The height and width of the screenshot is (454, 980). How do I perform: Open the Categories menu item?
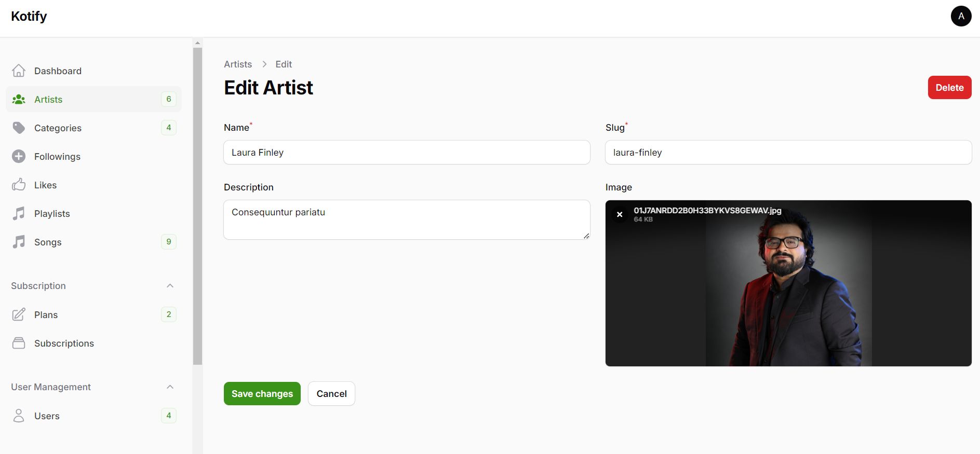pyautogui.click(x=93, y=128)
